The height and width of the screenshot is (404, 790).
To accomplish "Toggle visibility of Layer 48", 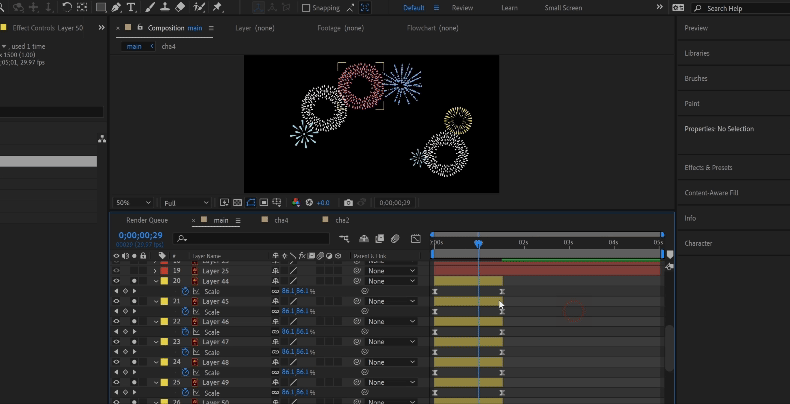I will (116, 362).
